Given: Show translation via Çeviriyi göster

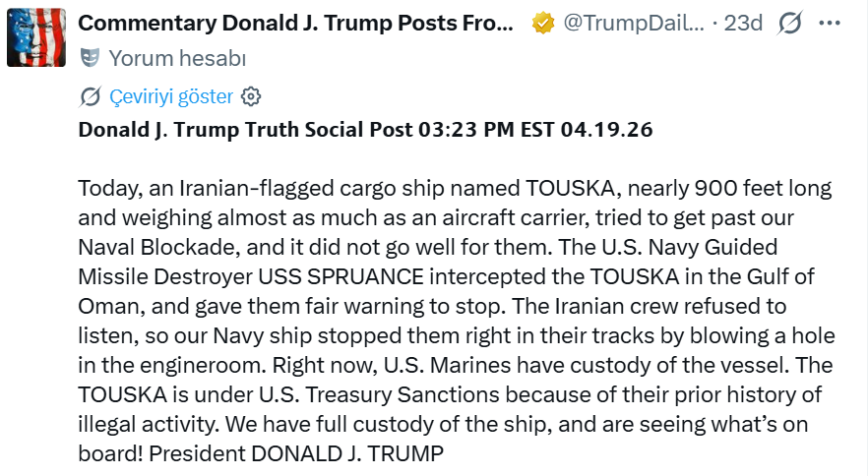Looking at the screenshot, I should (x=171, y=96).
